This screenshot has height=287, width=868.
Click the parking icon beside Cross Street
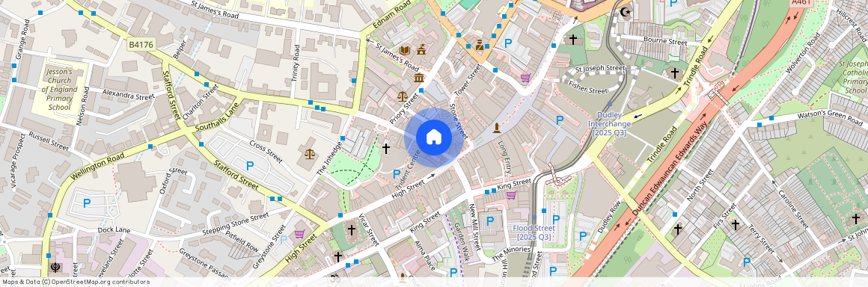pos(250,165)
